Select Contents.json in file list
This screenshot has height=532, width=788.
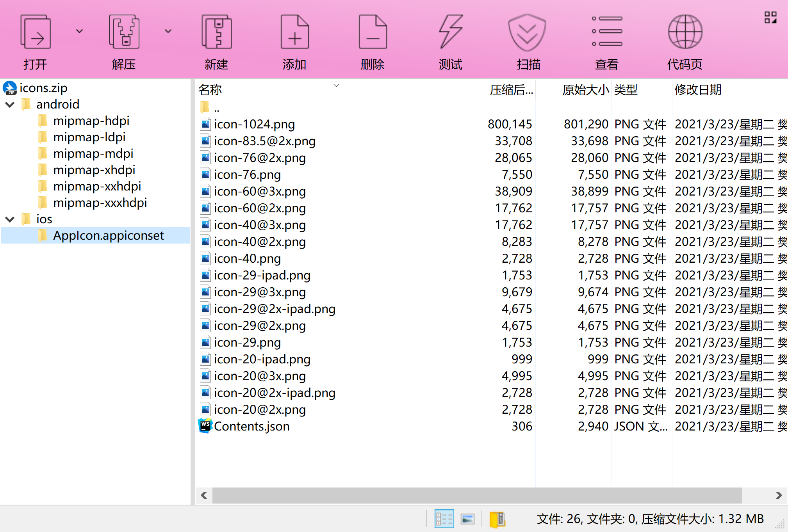pos(251,426)
